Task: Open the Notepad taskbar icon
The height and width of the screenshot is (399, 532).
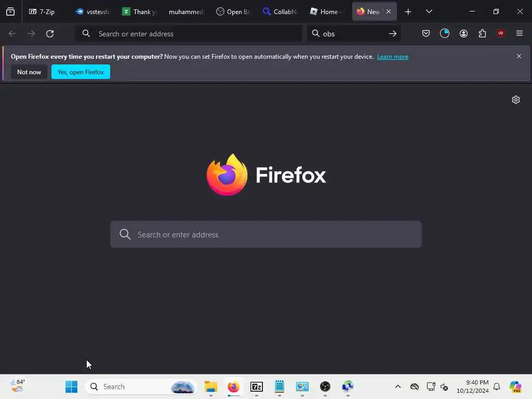Action: (x=279, y=387)
